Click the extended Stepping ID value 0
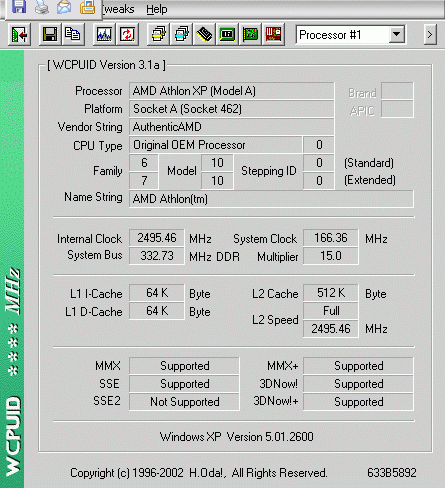Image resolution: width=445 pixels, height=488 pixels. pos(319,181)
